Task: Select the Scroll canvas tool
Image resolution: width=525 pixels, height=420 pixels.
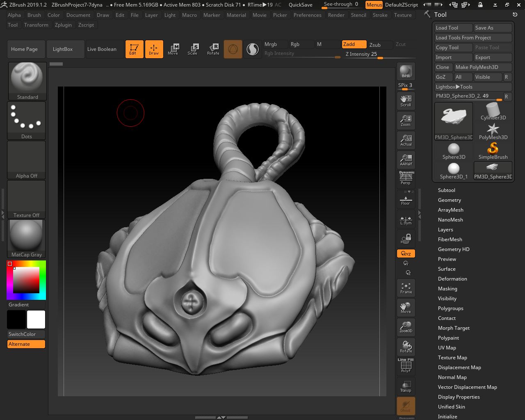Action: pos(406,100)
